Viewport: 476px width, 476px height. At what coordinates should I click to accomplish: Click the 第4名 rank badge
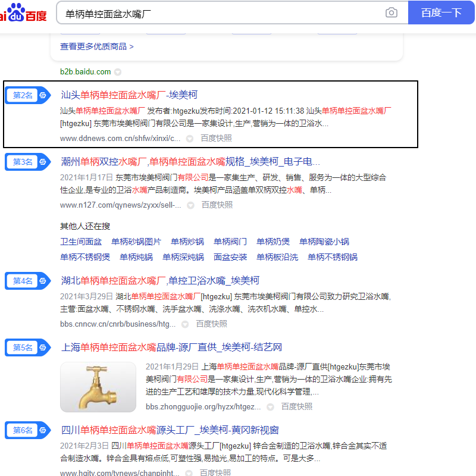coord(27,281)
